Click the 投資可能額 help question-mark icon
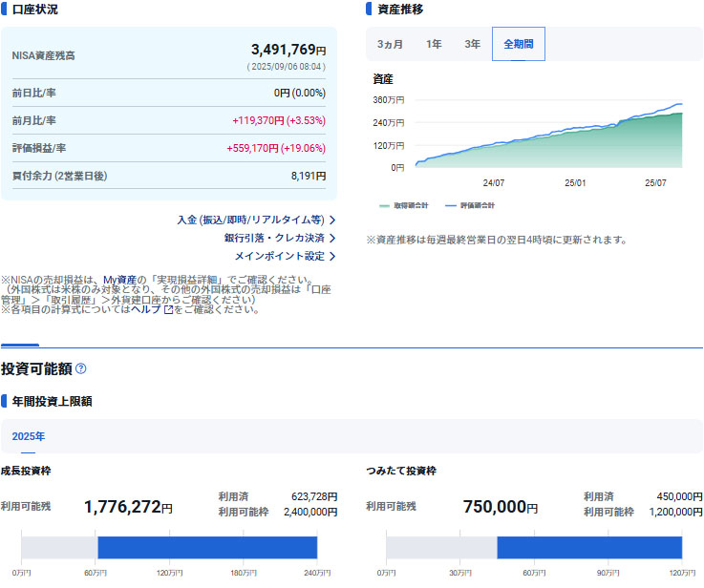Image resolution: width=704 pixels, height=588 pixels. click(81, 368)
